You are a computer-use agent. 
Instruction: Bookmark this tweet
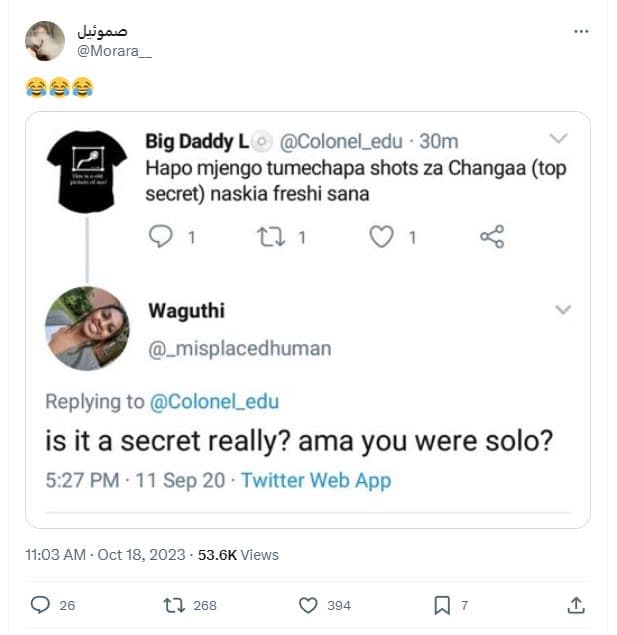point(442,605)
